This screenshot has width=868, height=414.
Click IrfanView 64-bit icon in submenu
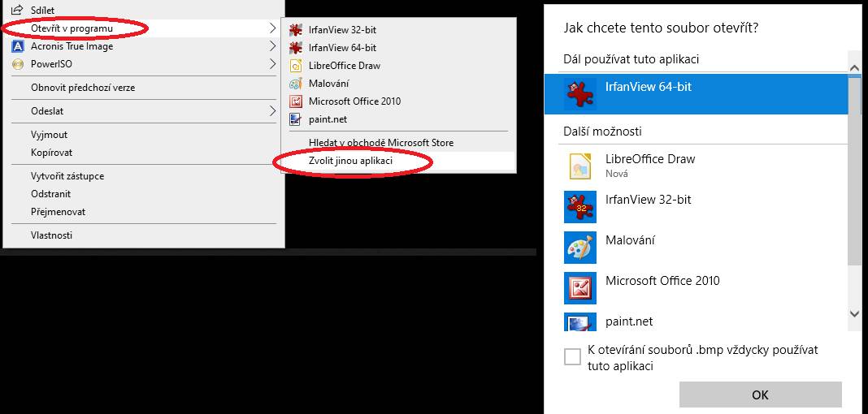tap(296, 48)
